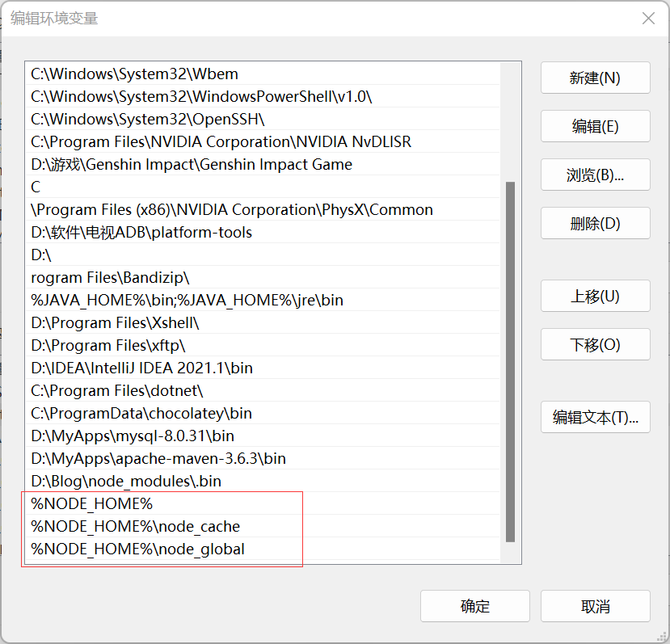Move entry up with 上移(U)
This screenshot has height=644, width=670.
[595, 297]
